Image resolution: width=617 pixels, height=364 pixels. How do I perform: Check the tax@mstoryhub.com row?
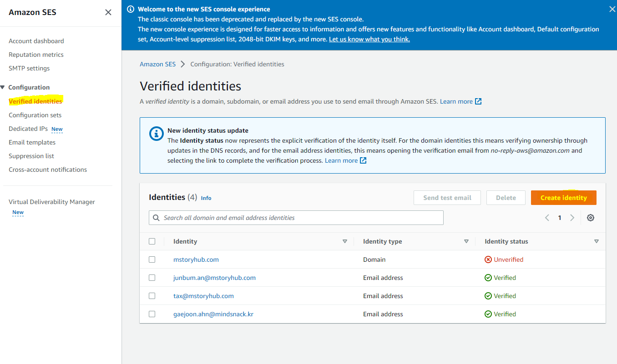[x=152, y=296]
